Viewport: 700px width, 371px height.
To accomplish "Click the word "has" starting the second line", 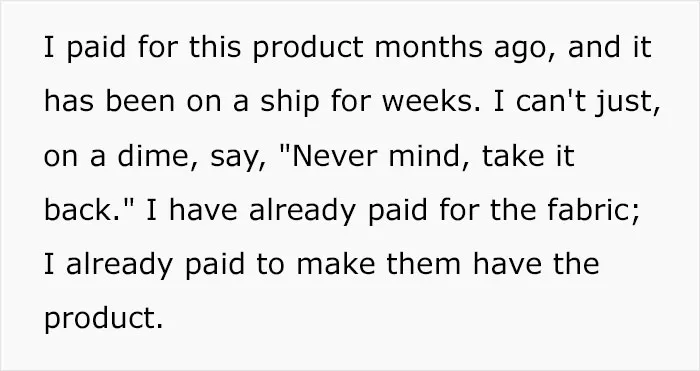I will pyautogui.click(x=69, y=101).
